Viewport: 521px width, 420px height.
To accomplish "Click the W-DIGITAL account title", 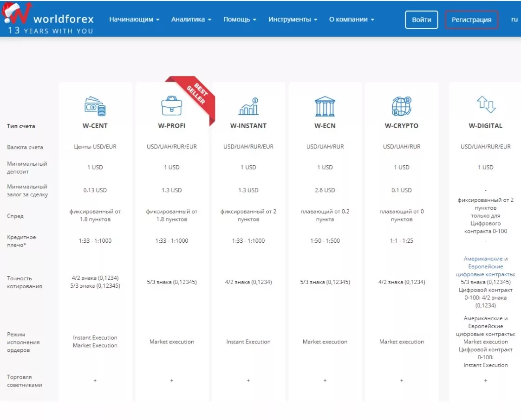I will 485,126.
